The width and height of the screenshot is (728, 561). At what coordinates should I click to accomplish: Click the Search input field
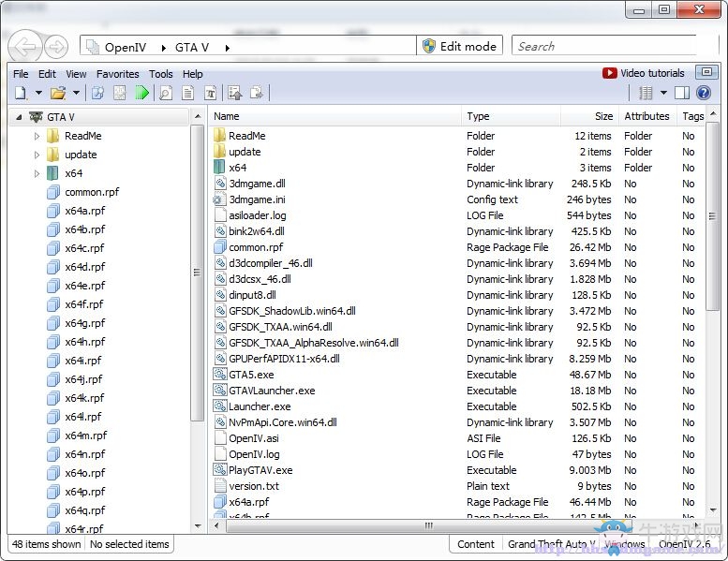(606, 47)
